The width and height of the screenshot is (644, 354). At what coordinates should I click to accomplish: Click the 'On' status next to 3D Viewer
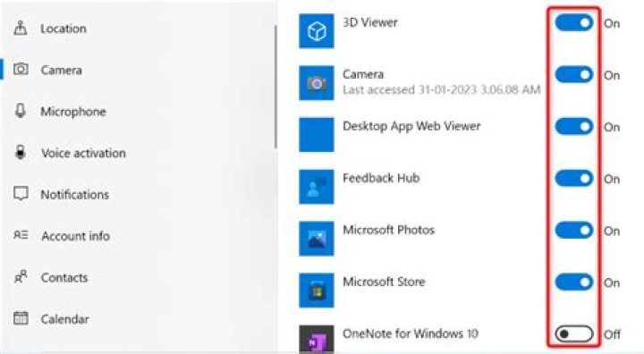[612, 23]
